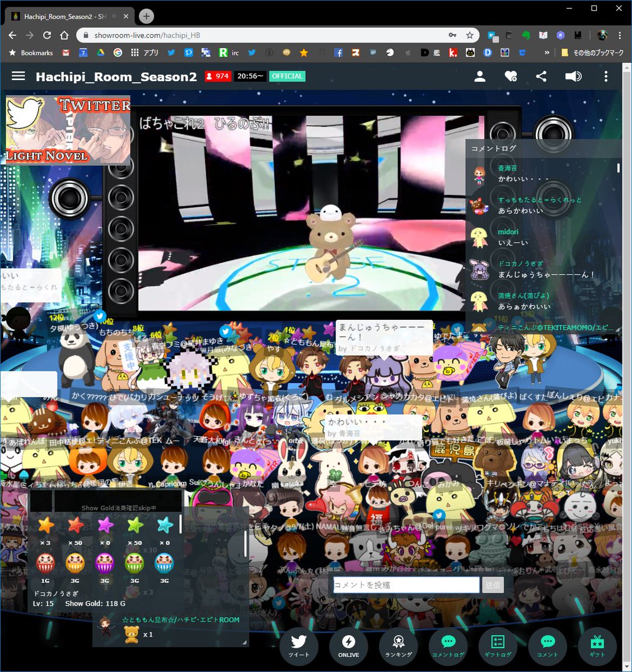
Task: Toggle the Gift Log (ギフトログ) button
Action: (x=498, y=645)
